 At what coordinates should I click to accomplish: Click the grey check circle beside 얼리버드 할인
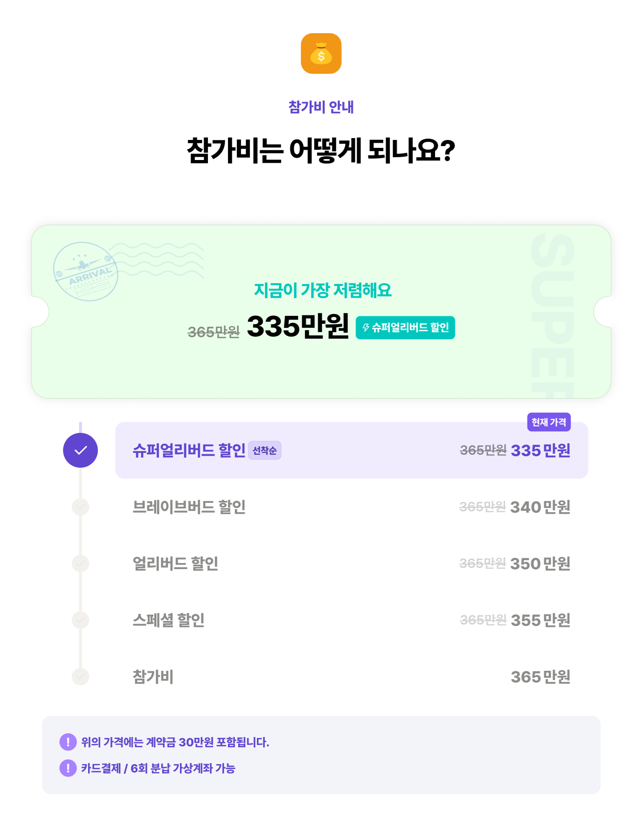(x=81, y=563)
